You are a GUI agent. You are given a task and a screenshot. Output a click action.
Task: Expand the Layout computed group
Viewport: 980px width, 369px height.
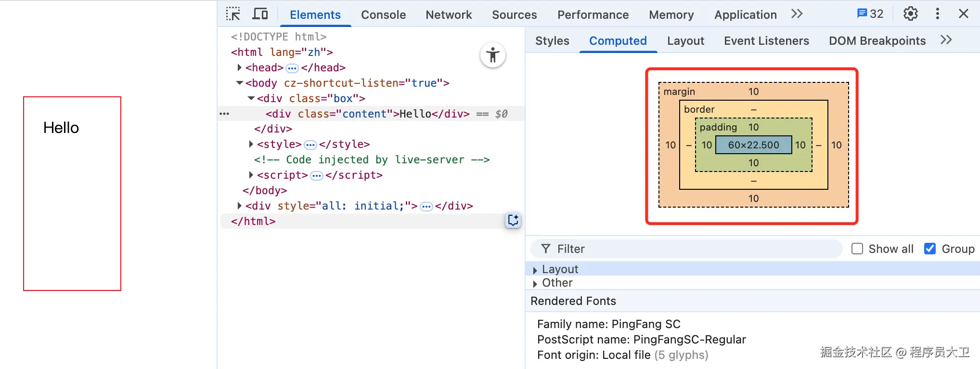535,270
